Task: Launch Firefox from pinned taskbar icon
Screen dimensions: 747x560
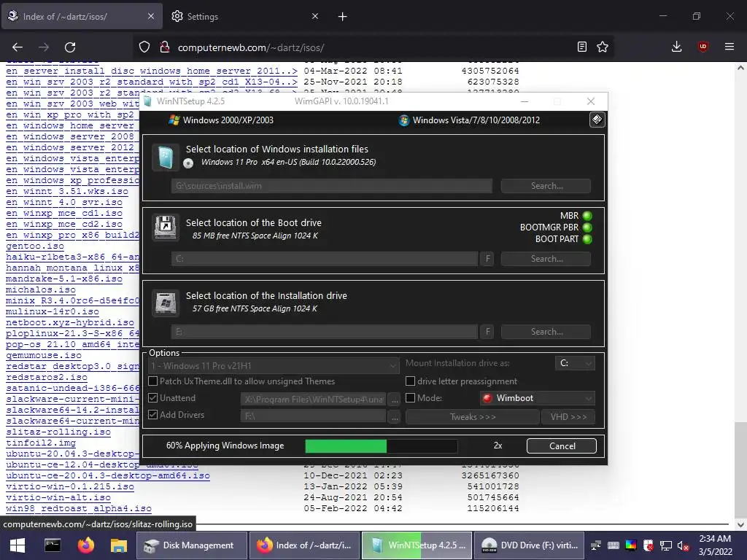Action: tap(86, 545)
